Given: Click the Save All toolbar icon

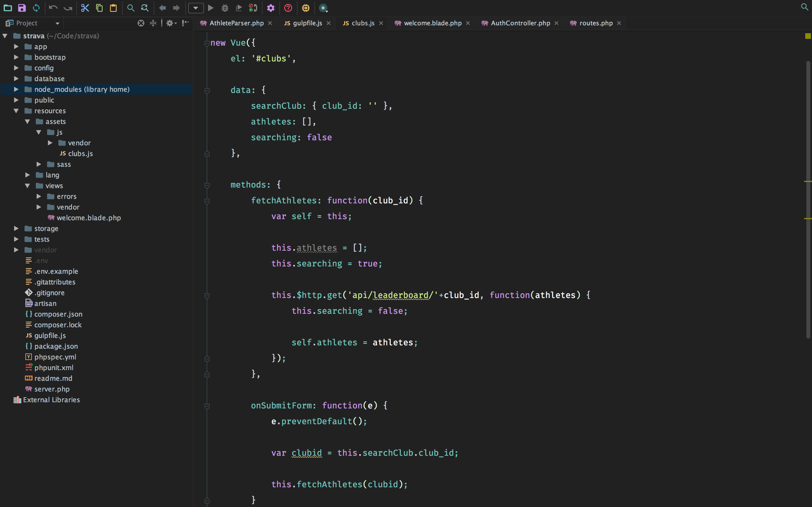Looking at the screenshot, I should click(22, 8).
